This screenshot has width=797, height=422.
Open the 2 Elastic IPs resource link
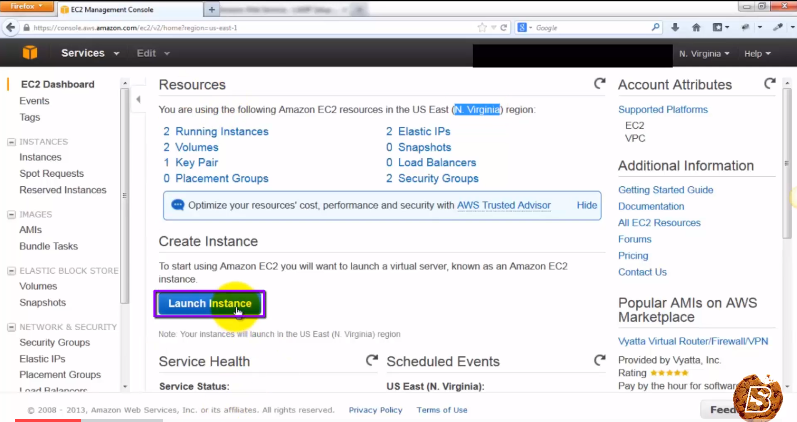click(418, 131)
